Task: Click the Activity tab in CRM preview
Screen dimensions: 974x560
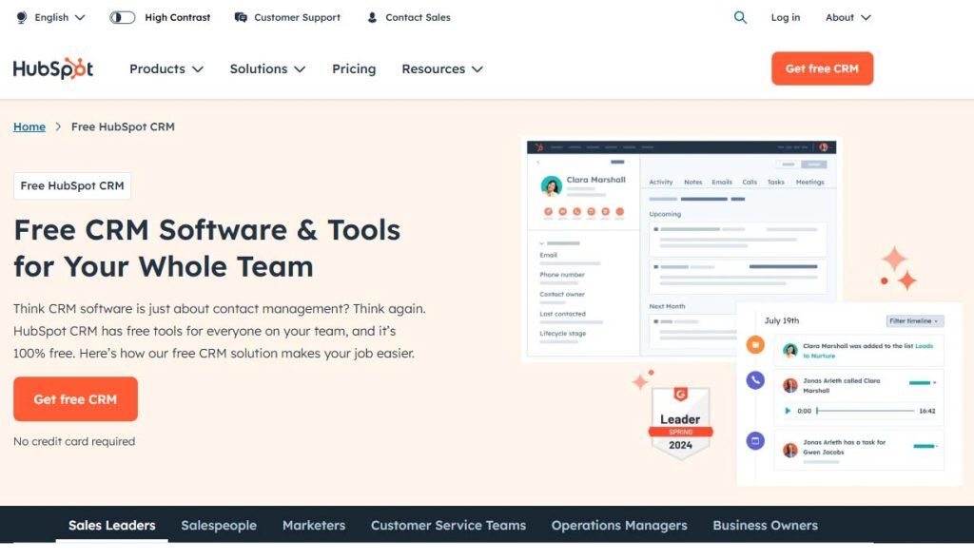Action: (661, 182)
